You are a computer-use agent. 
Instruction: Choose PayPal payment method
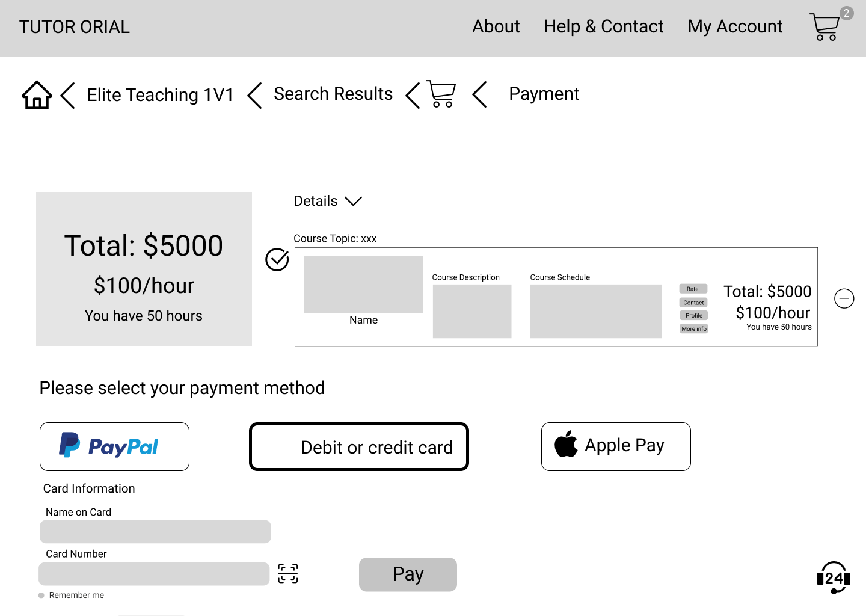tap(114, 447)
